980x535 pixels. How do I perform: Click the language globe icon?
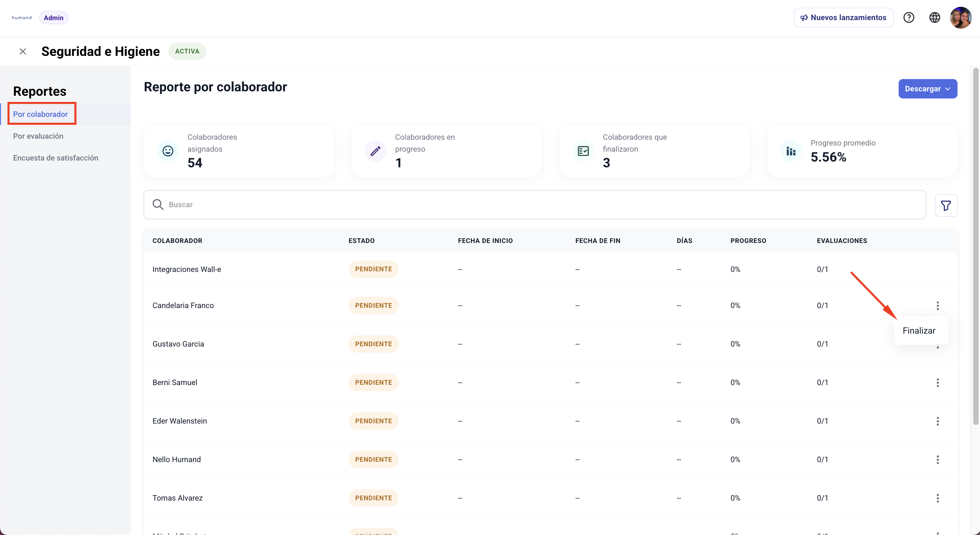[x=934, y=17]
